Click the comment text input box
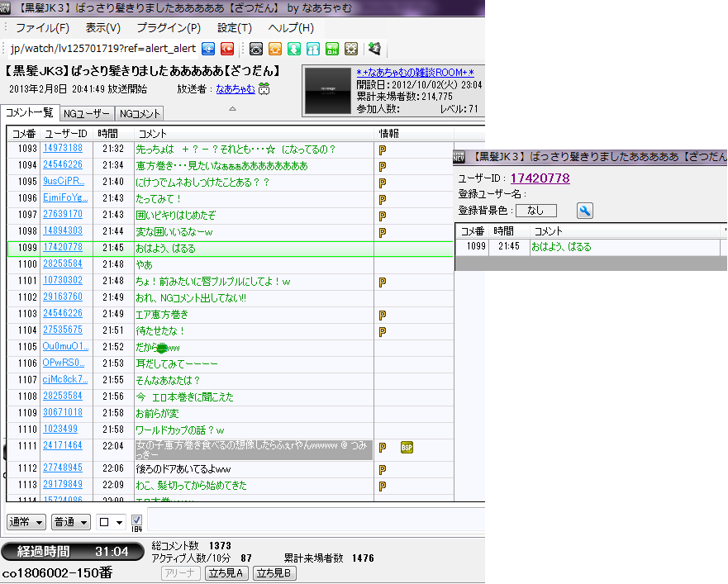Viewport: 728px width, 584px height. pos(316,520)
